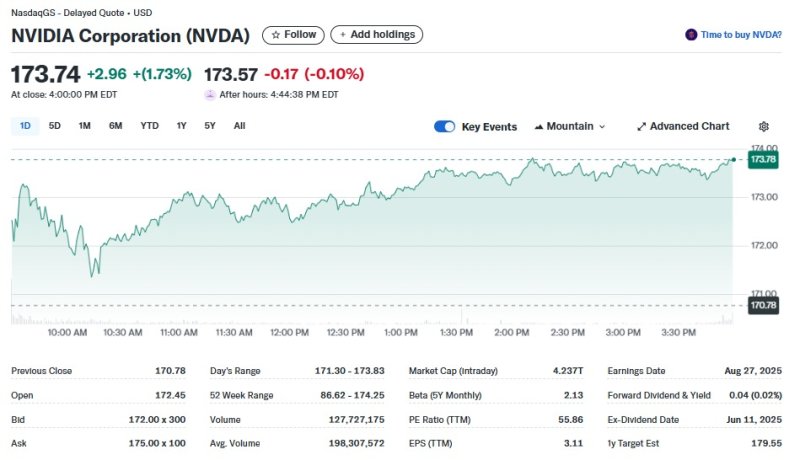This screenshot has height=460, width=800.
Task: Click the Beta (5Y Monthly) value 2.13
Action: [x=573, y=395]
